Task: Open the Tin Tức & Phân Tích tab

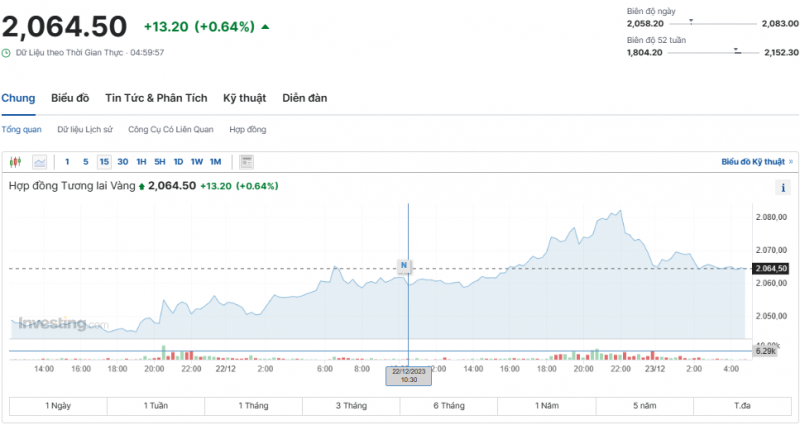Action: [156, 98]
